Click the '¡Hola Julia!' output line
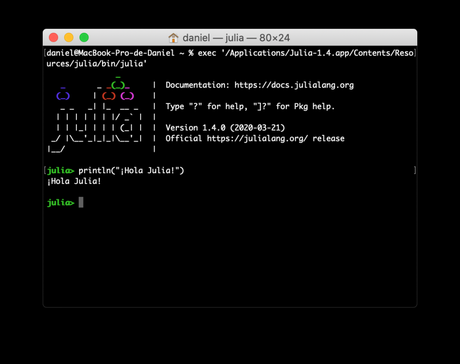Image resolution: width=460 pixels, height=364 pixels. click(x=74, y=181)
